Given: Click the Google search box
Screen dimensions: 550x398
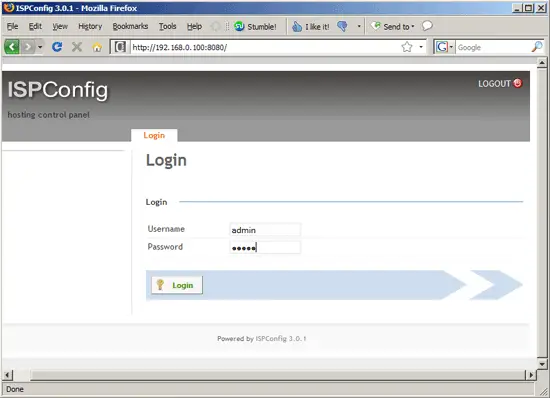Looking at the screenshot, I should pos(493,47).
